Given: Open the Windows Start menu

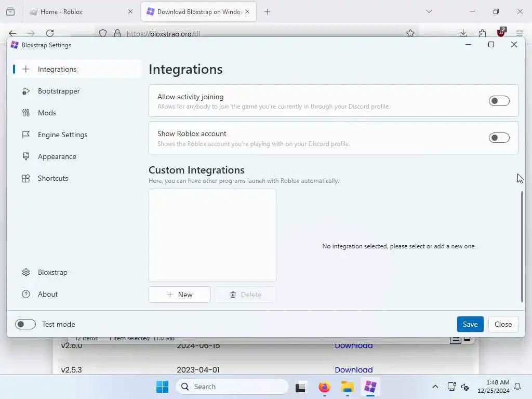Looking at the screenshot, I should (x=163, y=387).
